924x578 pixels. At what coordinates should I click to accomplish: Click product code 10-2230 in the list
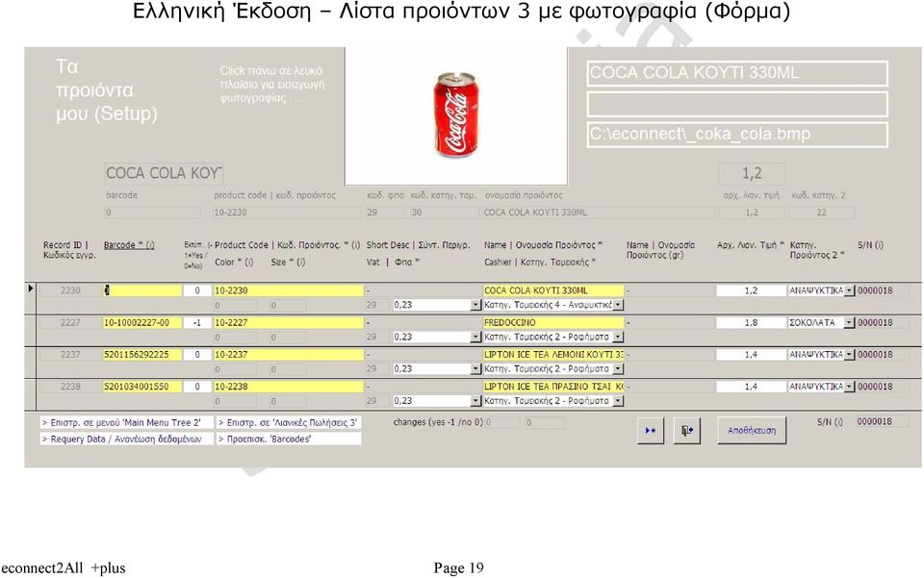pos(288,290)
